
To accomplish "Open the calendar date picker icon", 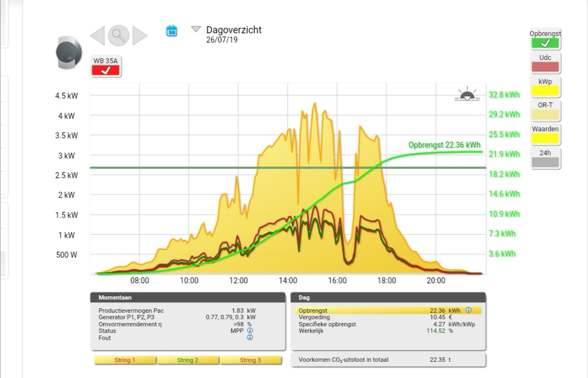I will point(171,31).
